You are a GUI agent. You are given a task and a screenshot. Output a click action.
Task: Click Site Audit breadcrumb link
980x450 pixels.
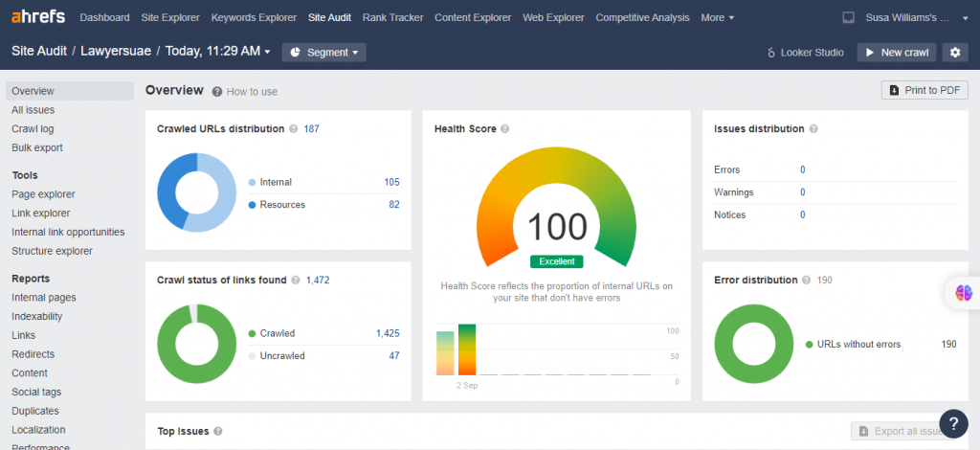[x=39, y=52]
